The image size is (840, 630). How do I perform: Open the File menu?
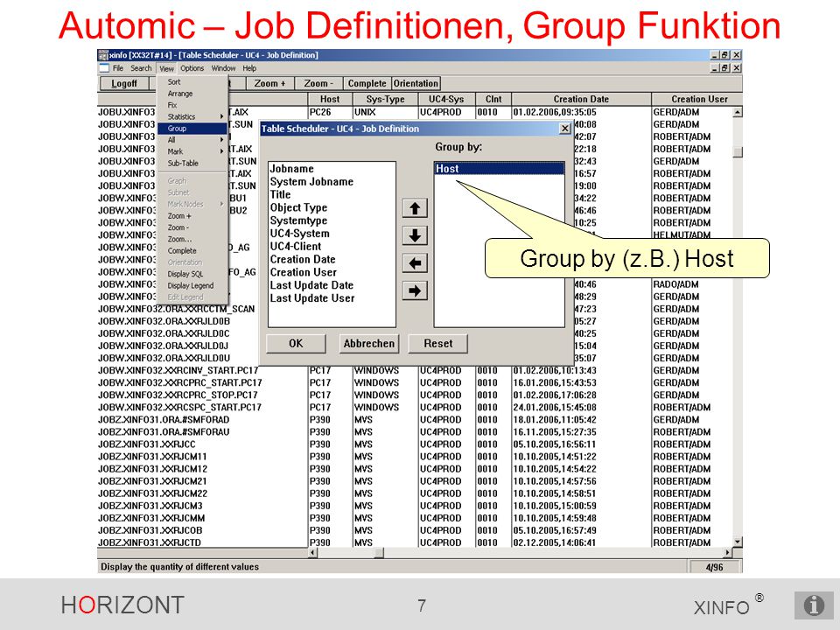pos(118,68)
